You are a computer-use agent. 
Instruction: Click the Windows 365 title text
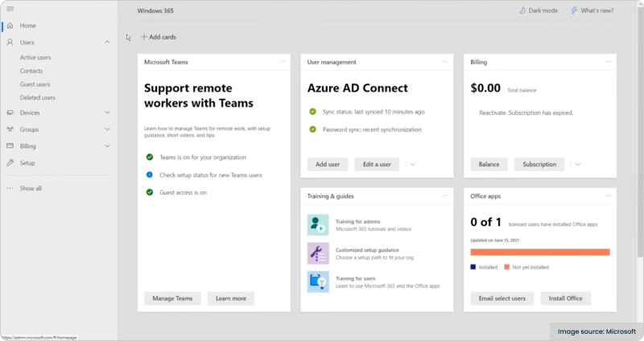pos(155,10)
